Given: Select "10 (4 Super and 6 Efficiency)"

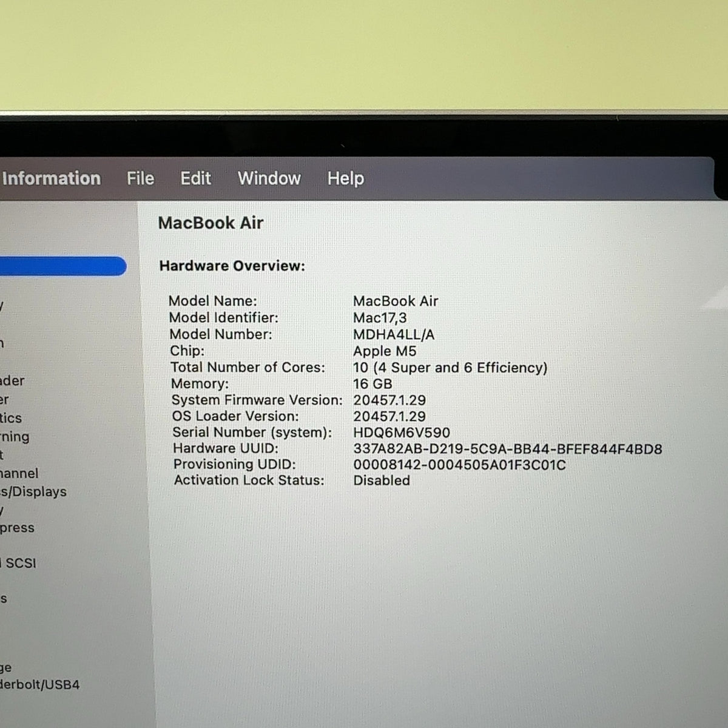Looking at the screenshot, I should click(450, 368).
